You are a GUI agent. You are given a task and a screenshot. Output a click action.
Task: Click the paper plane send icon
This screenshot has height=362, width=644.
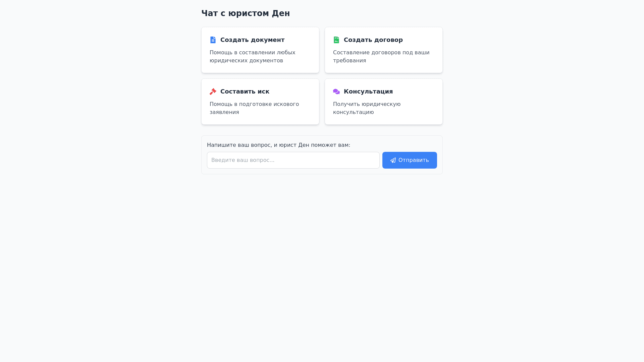393,160
